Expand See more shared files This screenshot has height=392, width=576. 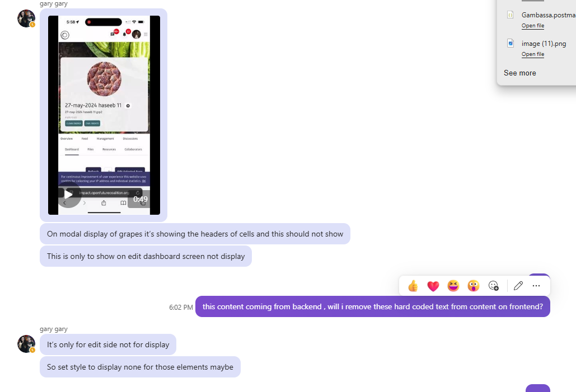click(x=520, y=73)
